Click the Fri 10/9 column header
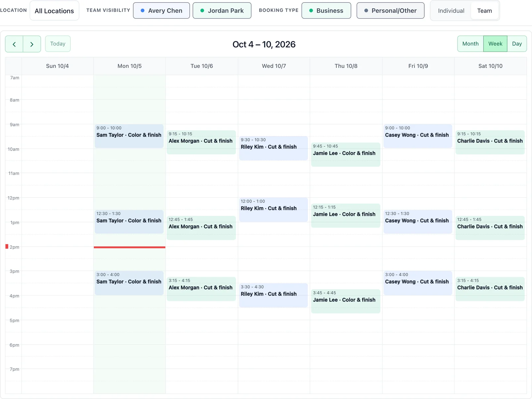Image resolution: width=532 pixels, height=399 pixels. [418, 66]
